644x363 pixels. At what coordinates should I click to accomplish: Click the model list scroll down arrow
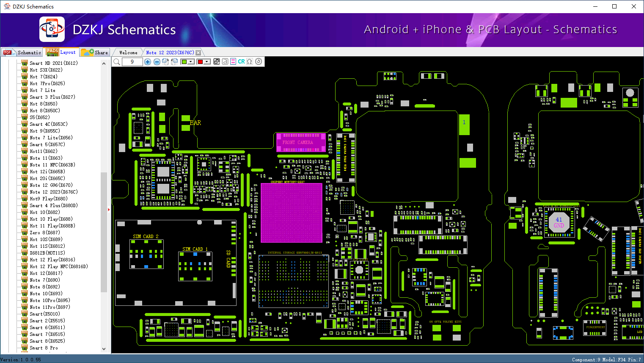pyautogui.click(x=104, y=349)
